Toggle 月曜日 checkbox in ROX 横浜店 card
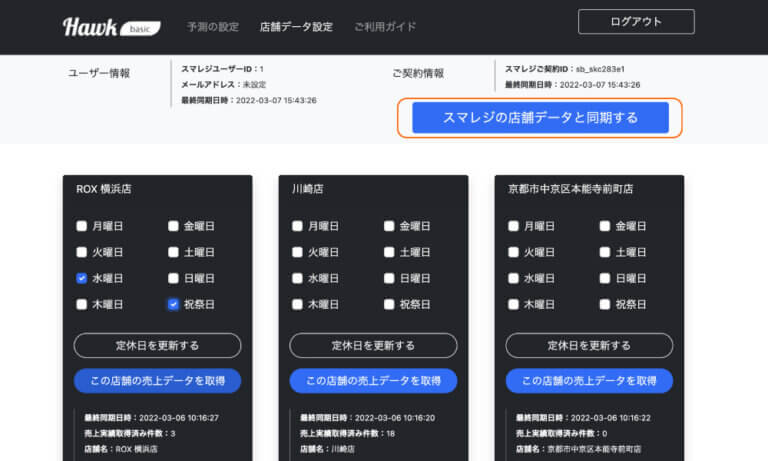 pyautogui.click(x=81, y=226)
